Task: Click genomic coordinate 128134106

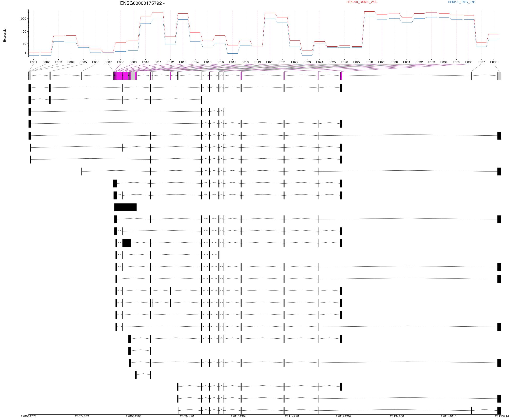Action: click(396, 416)
